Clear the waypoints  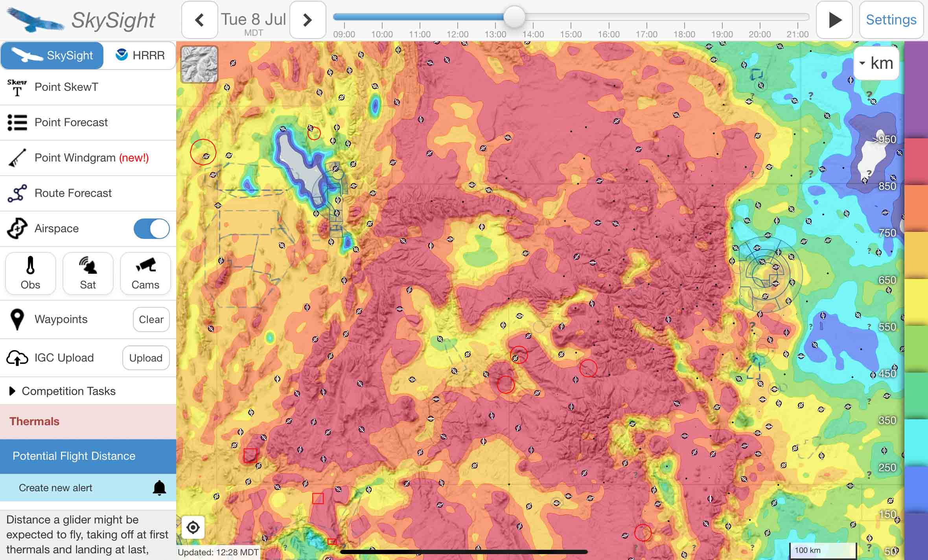[151, 319]
